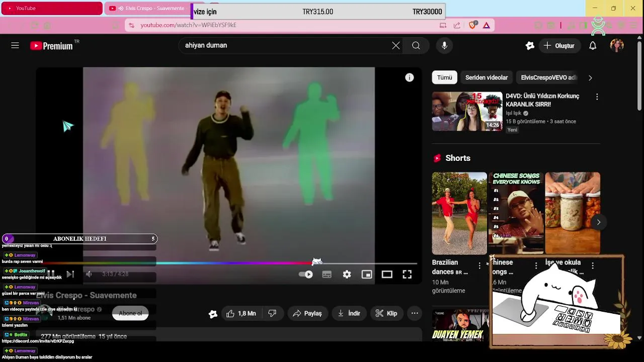This screenshot has width=644, height=362.
Task: Click the Discord invite link in chat
Action: [x=38, y=341]
